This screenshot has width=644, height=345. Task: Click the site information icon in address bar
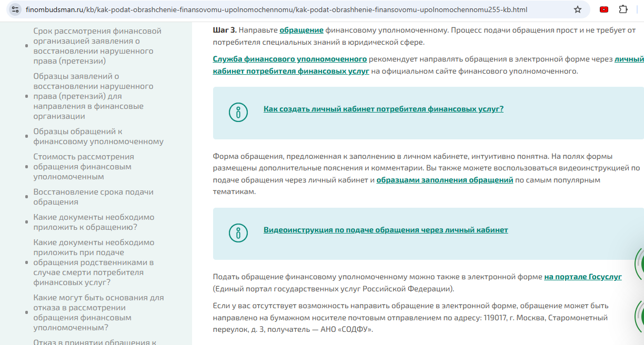(15, 9)
